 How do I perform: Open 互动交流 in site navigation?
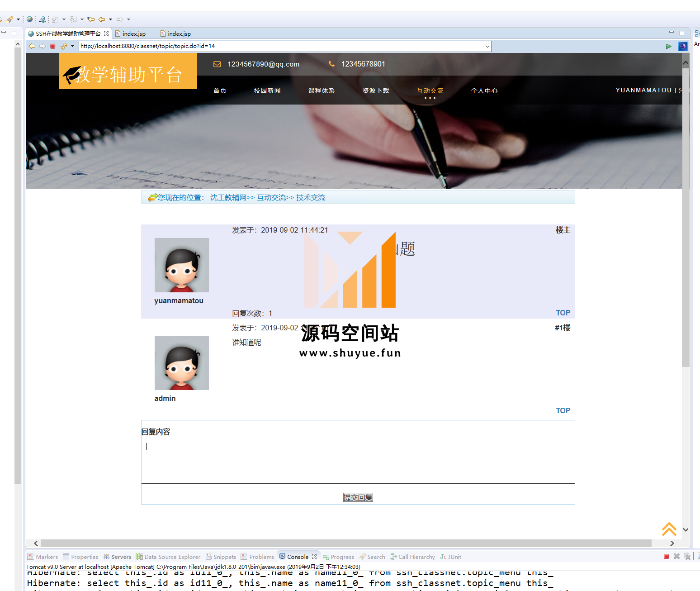tap(430, 91)
